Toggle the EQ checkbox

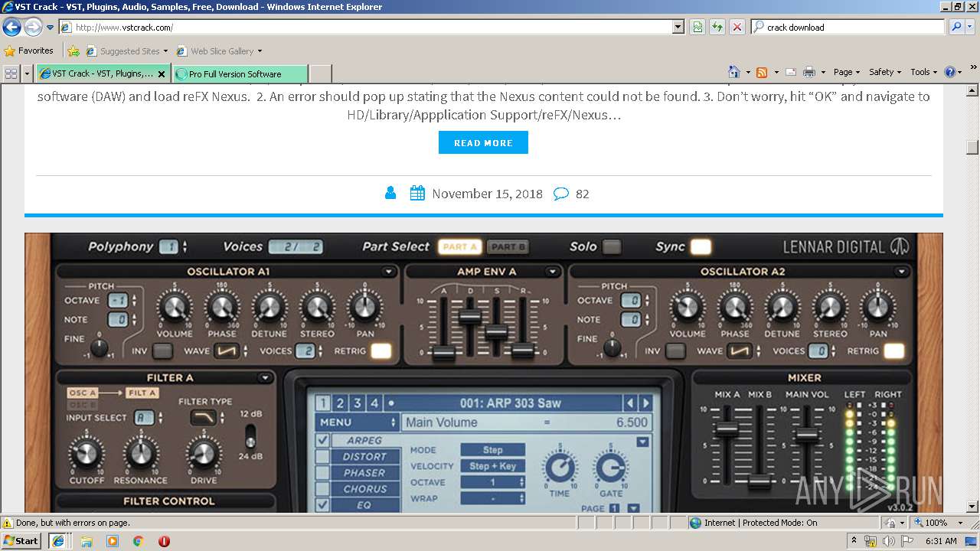pos(322,505)
